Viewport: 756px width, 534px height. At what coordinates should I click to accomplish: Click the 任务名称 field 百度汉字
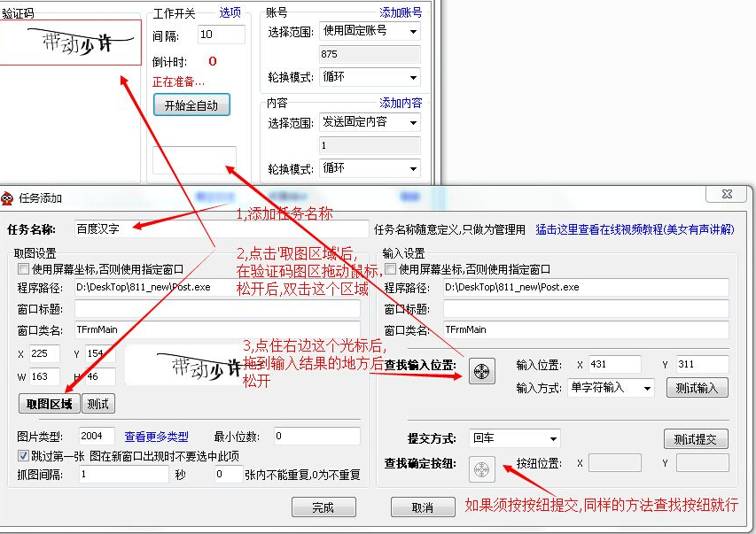pyautogui.click(x=222, y=229)
